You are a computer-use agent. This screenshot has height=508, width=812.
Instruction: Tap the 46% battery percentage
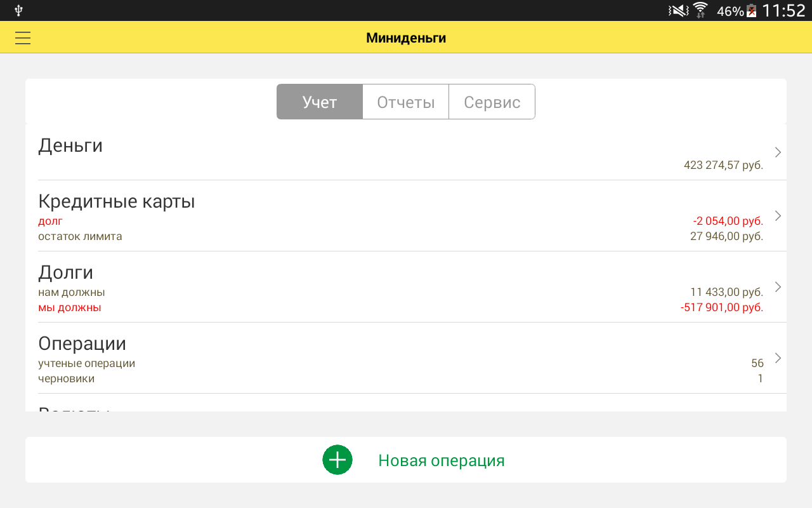(x=730, y=11)
